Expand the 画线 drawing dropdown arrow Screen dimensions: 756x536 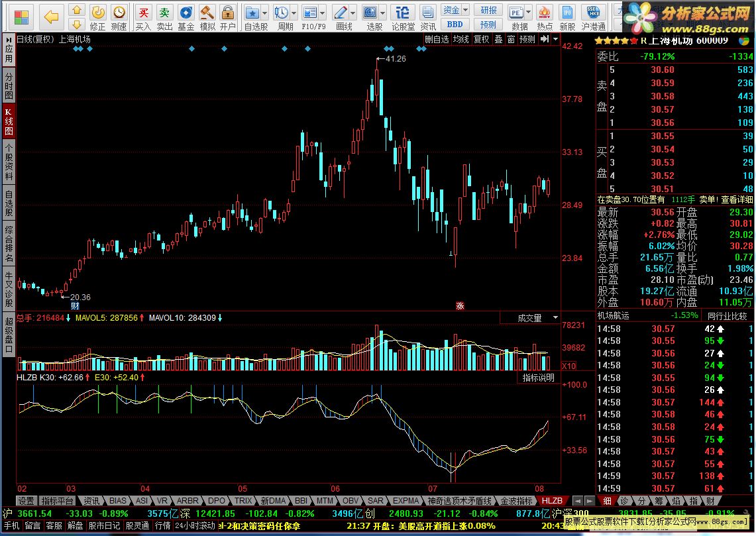tap(353, 13)
